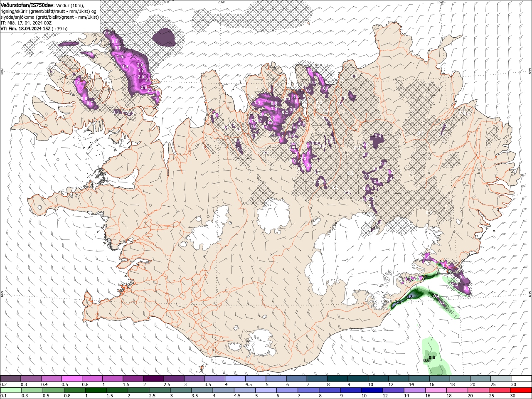Select the light pink rain swatch from 16 to 18
The image size is (532, 399).
click(x=436, y=390)
